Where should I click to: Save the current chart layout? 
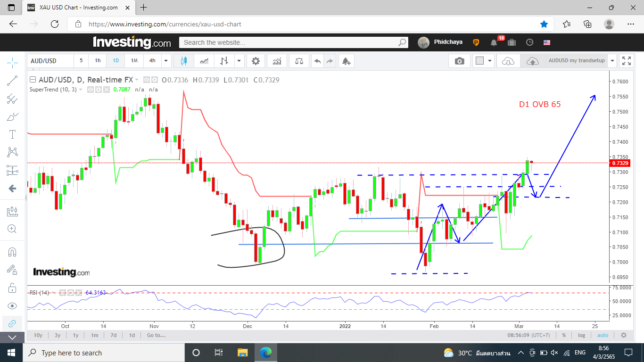[x=533, y=61]
